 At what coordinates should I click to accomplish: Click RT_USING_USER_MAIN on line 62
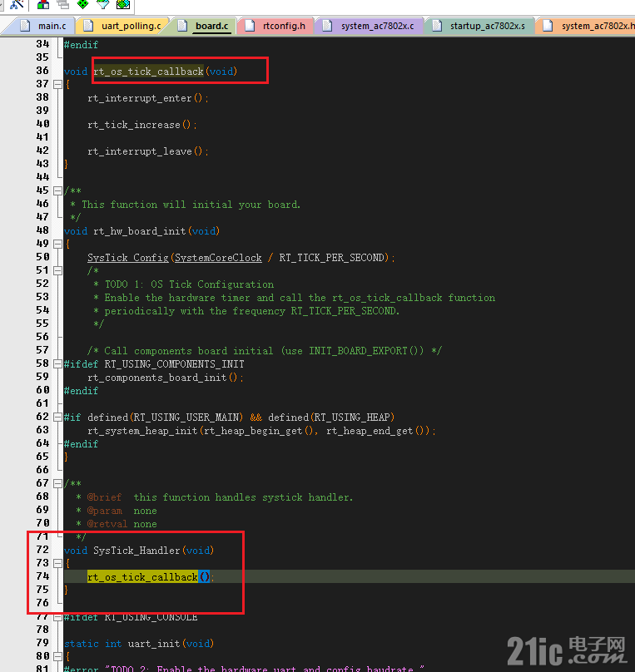click(x=186, y=417)
